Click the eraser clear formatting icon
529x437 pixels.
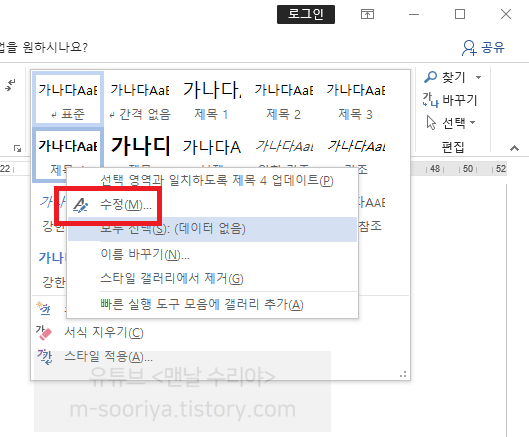44,333
